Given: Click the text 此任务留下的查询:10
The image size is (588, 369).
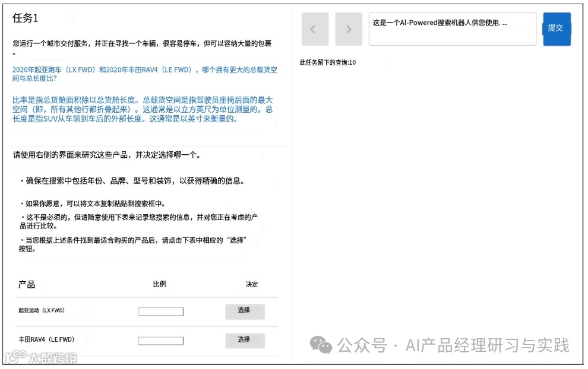Looking at the screenshot, I should pyautogui.click(x=328, y=62).
